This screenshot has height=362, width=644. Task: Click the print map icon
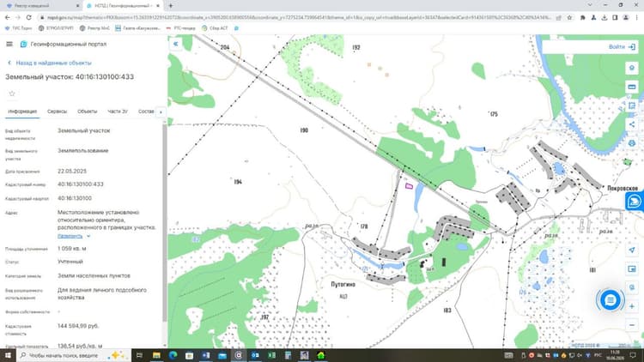tap(632, 143)
